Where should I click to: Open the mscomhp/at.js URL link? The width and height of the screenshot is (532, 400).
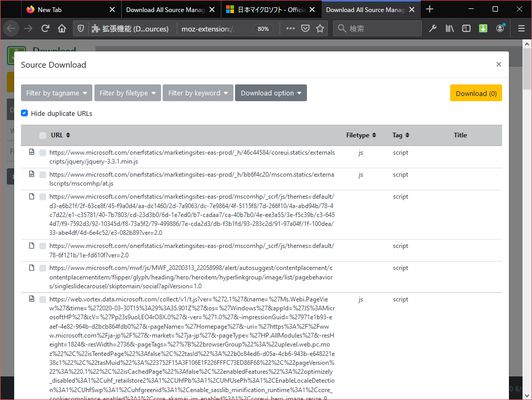[x=192, y=179]
